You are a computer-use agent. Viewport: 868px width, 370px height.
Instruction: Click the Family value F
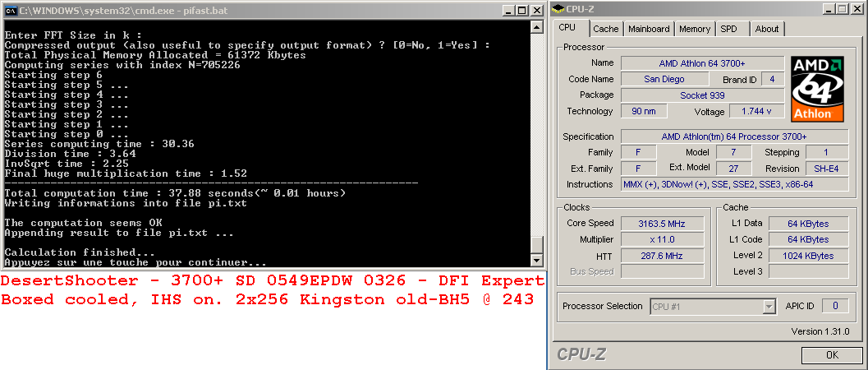click(638, 152)
